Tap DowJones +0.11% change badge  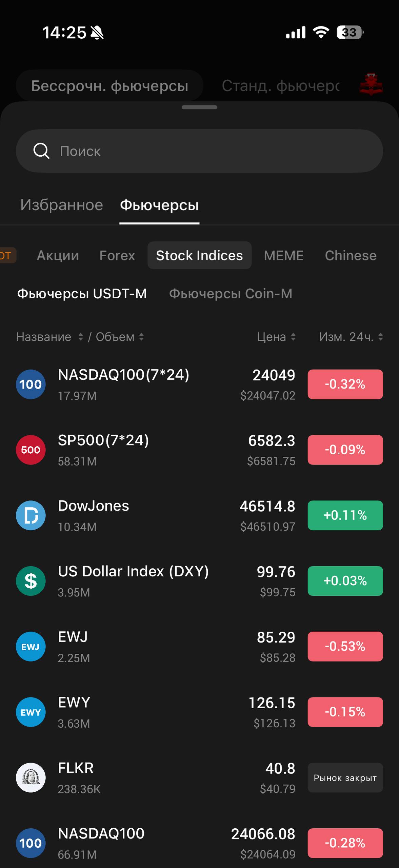point(345,515)
